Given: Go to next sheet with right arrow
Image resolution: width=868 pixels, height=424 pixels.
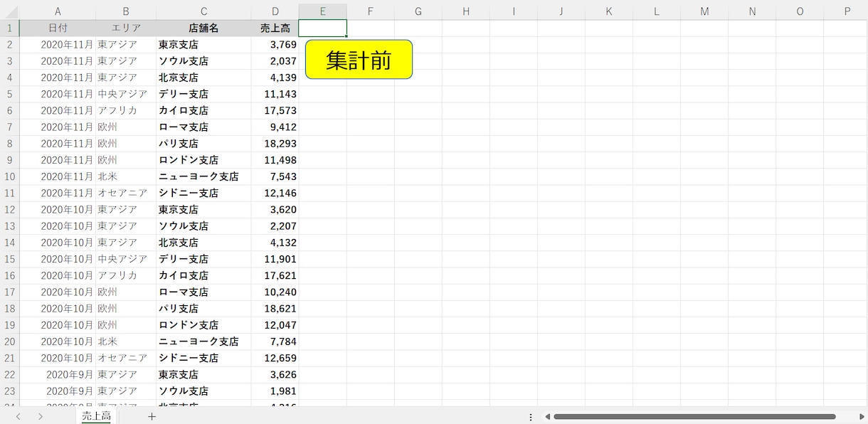Looking at the screenshot, I should pyautogui.click(x=41, y=417).
